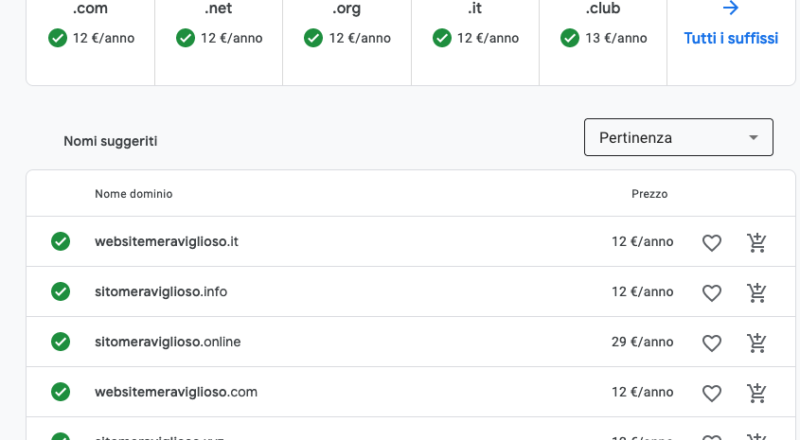The image size is (800, 440).
Task: Add sitomeraviglioso.online to cart
Action: point(757,342)
